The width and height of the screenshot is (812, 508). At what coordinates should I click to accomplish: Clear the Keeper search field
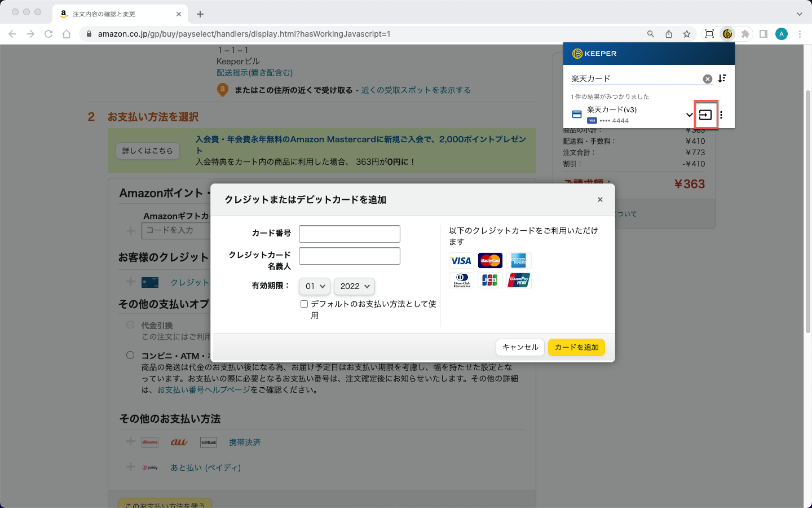(707, 79)
